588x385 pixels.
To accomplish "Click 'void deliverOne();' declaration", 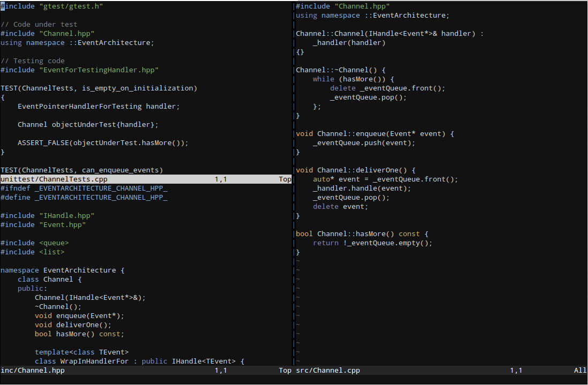I will (73, 325).
